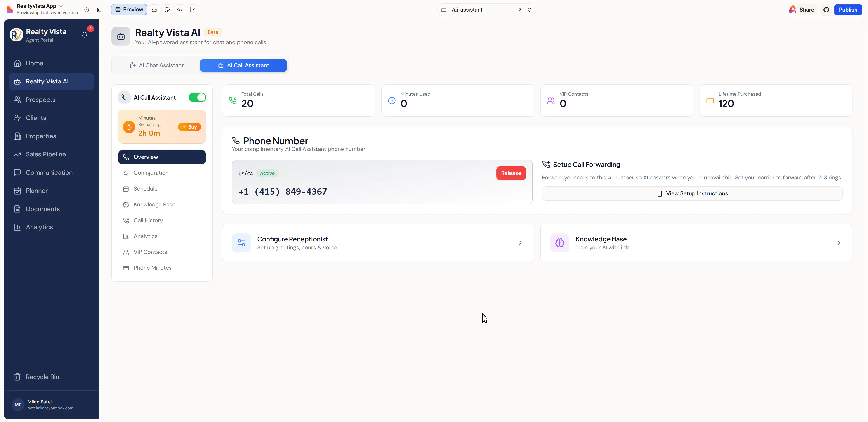Open Analytics in main sidebar
The image size is (868, 422).
51,227
